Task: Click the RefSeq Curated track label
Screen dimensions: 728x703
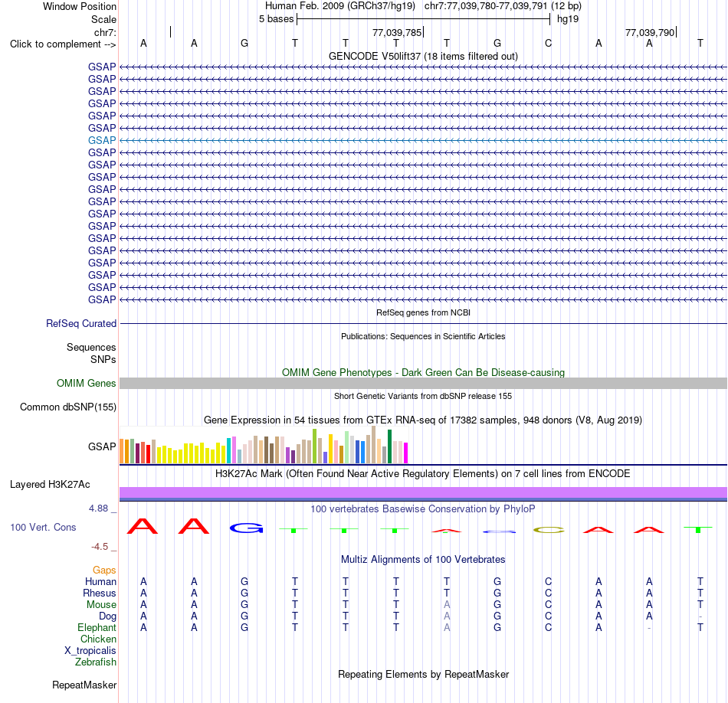Action: pyautogui.click(x=80, y=323)
